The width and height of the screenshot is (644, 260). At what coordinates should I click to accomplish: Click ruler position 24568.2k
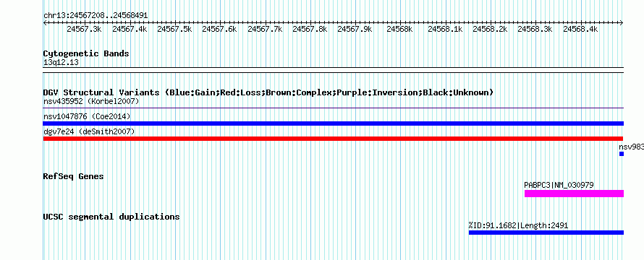[491, 29]
